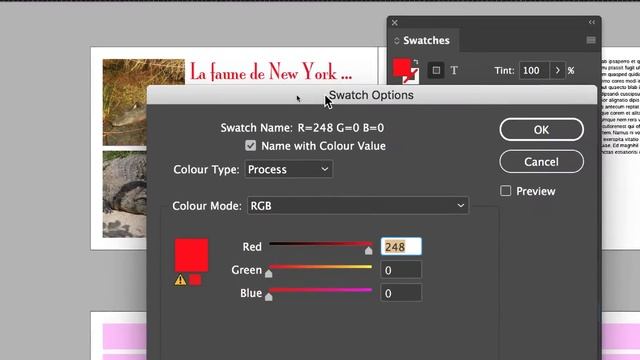This screenshot has width=640, height=360.
Task: Click Cancel in Swatch Options
Action: coord(541,162)
